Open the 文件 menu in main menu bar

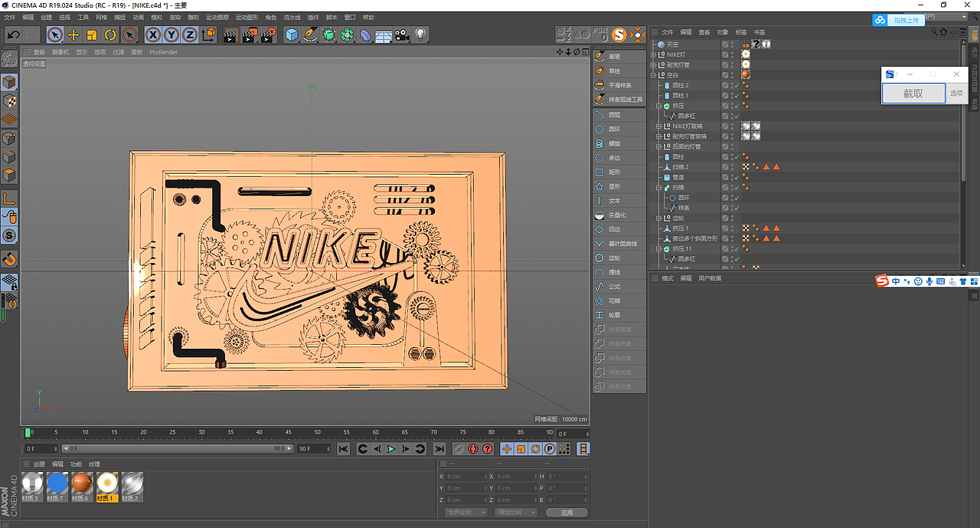point(10,17)
